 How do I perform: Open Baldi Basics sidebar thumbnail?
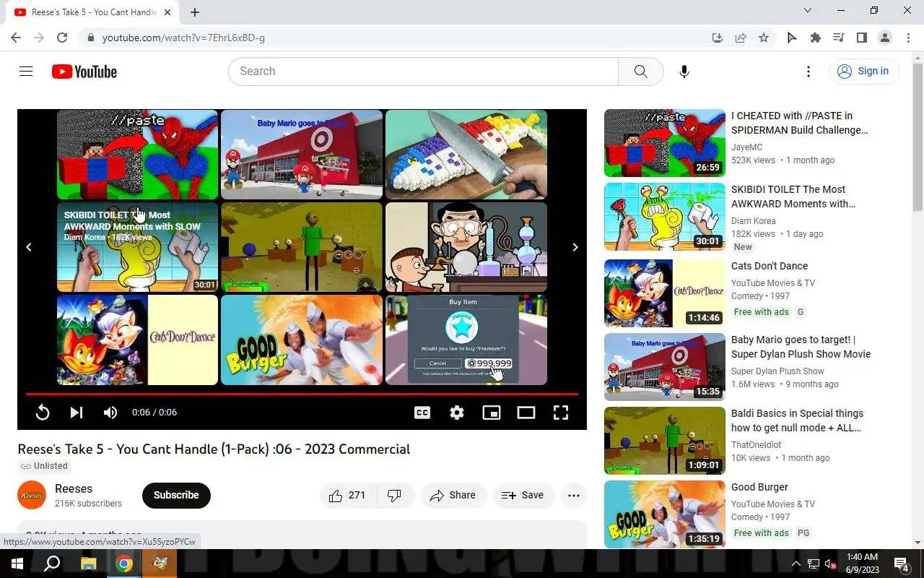click(665, 441)
